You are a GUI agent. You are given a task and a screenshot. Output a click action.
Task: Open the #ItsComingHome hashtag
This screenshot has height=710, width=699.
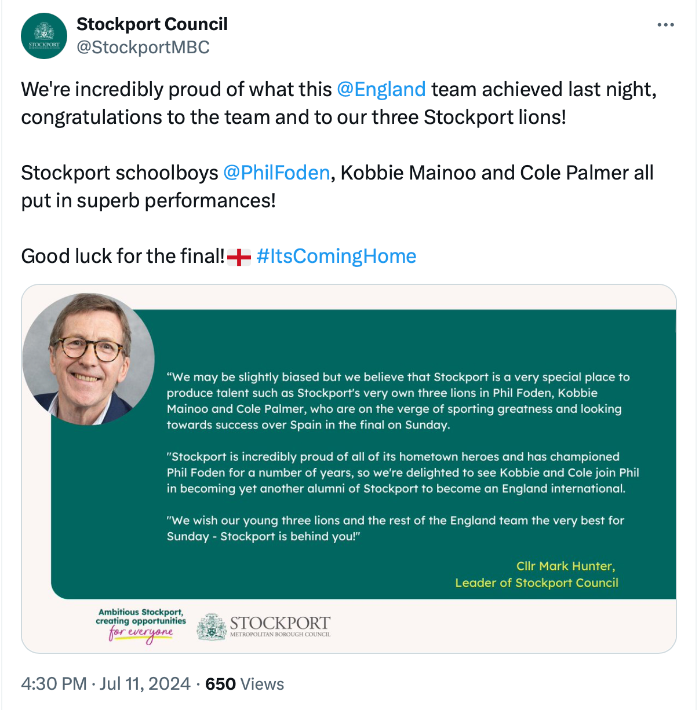coord(336,256)
